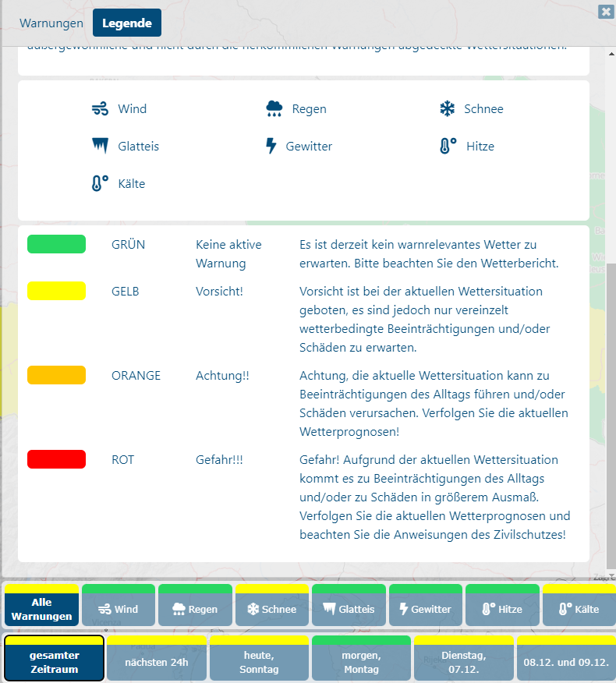This screenshot has width=616, height=683.
Task: Click the Hitze thermometer icon in the legend
Action: [x=448, y=146]
